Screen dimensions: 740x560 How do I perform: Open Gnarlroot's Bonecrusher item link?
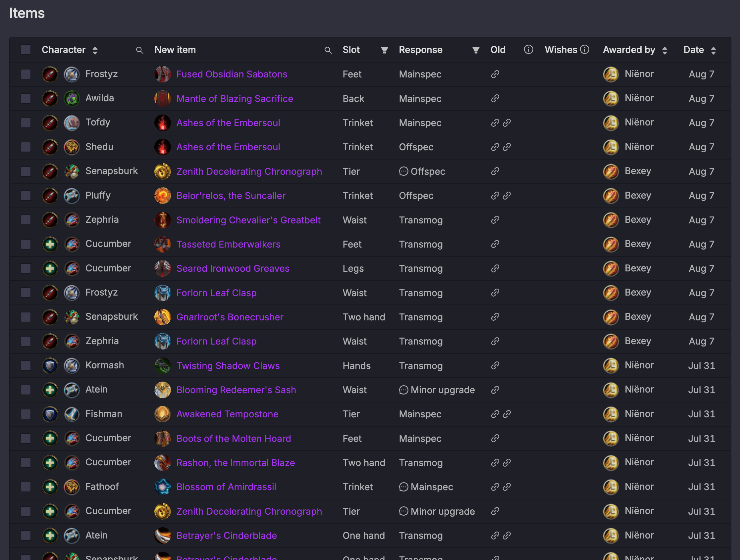(x=230, y=317)
